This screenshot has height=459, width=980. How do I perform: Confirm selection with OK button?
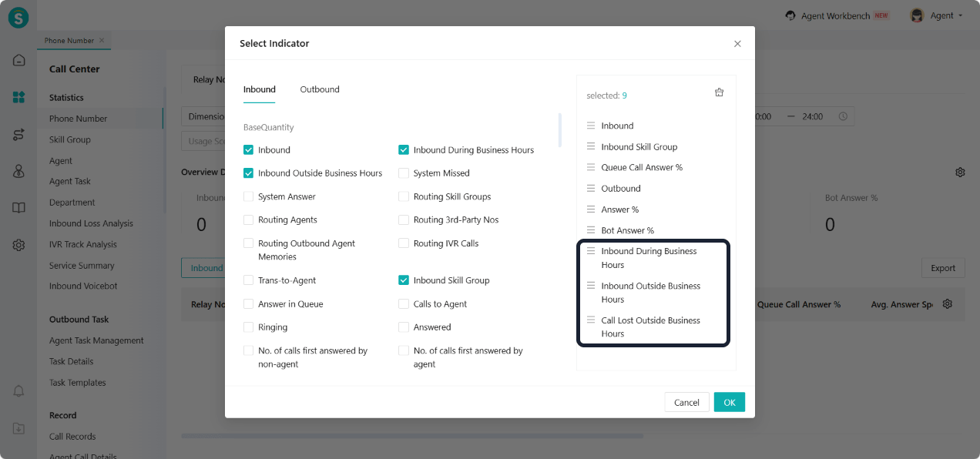point(729,402)
